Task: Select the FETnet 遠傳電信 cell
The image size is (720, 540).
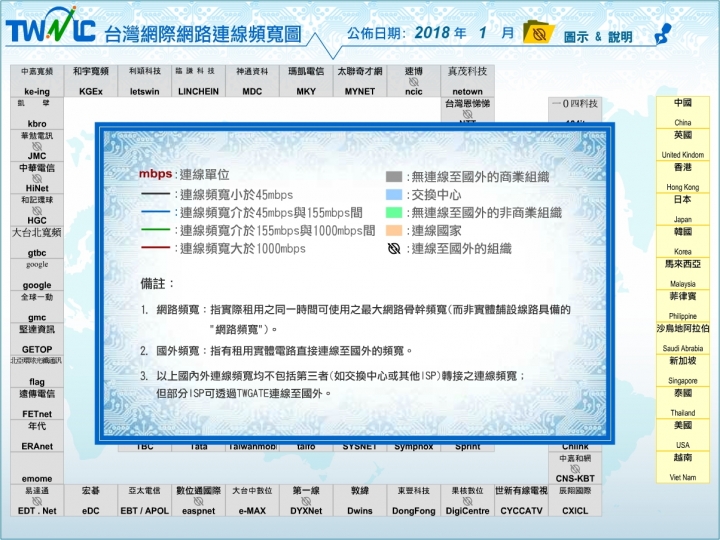Action: pyautogui.click(x=37, y=403)
